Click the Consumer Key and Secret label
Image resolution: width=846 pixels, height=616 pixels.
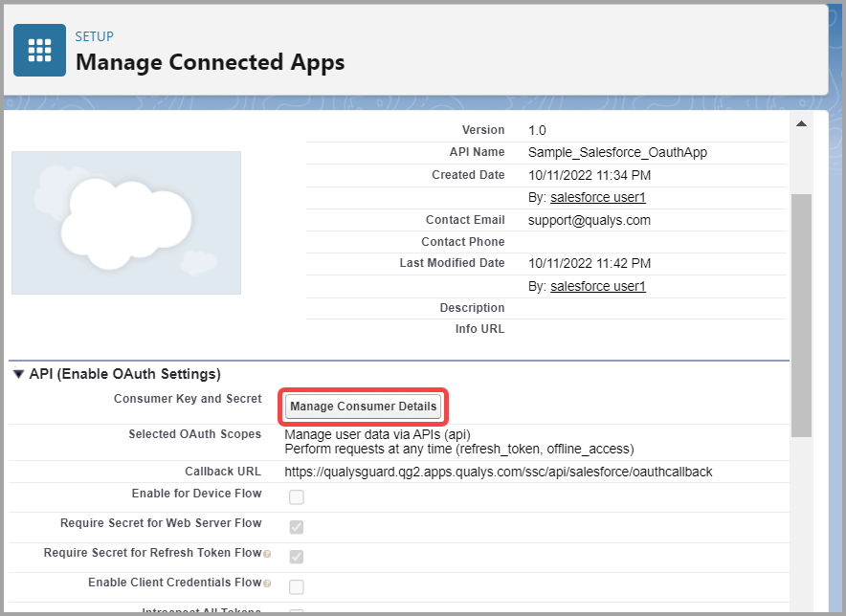point(188,399)
